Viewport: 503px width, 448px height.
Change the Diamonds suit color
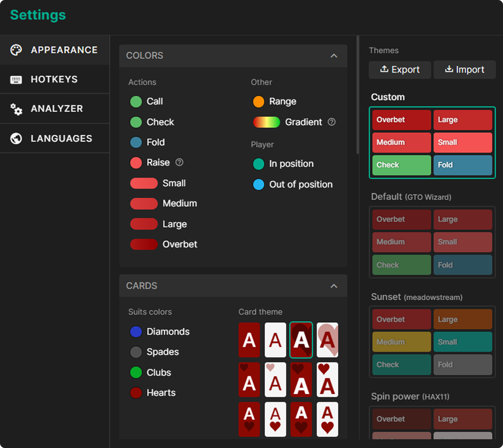click(x=136, y=332)
